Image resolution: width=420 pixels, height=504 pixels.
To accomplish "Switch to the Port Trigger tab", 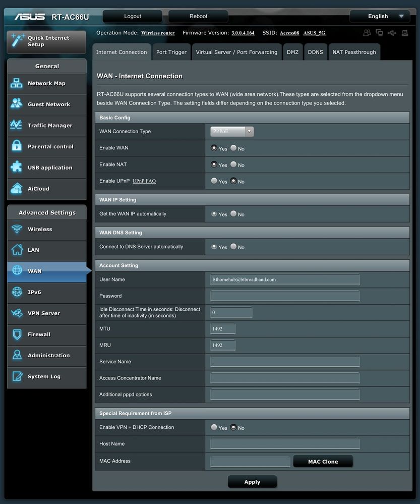I will pyautogui.click(x=171, y=52).
